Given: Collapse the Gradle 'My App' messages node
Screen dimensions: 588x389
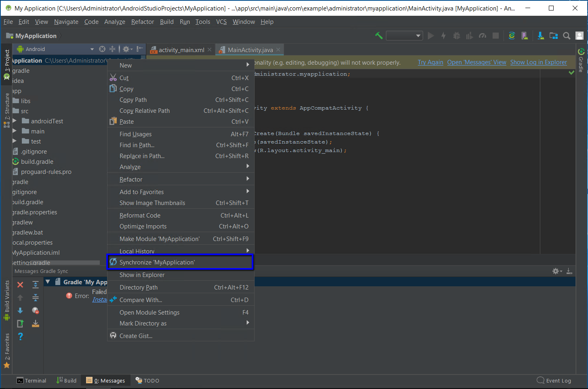Looking at the screenshot, I should pyautogui.click(x=48, y=282).
